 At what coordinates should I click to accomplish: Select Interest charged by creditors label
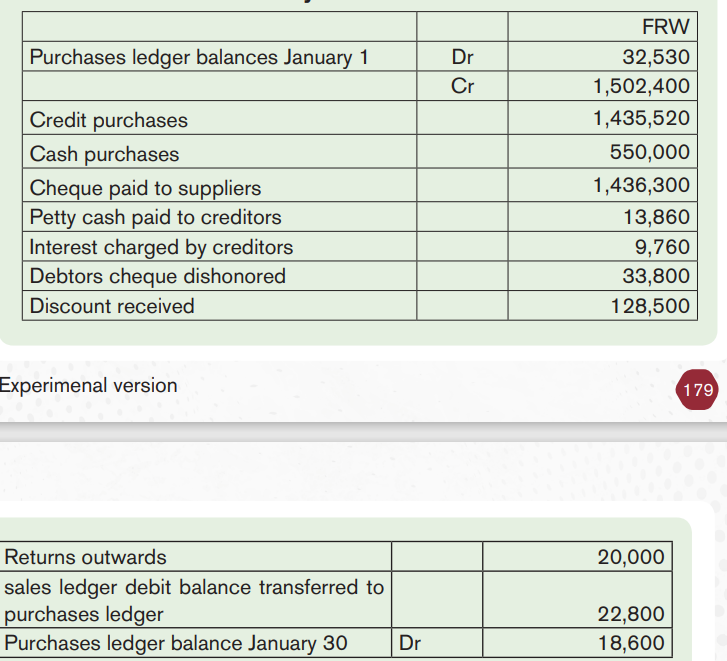pos(161,247)
